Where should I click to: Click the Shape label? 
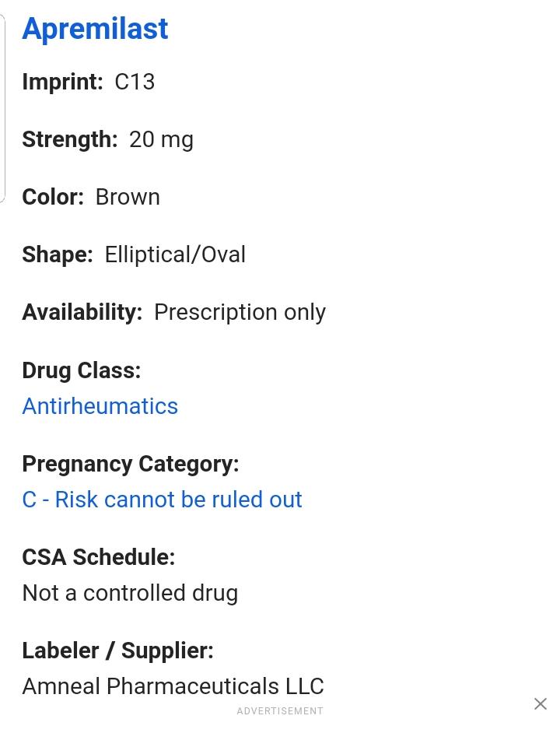point(57,254)
